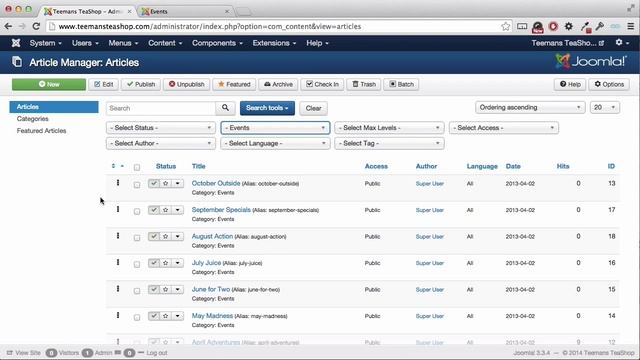Click Article Manager page icon in header

pyautogui.click(x=17, y=62)
